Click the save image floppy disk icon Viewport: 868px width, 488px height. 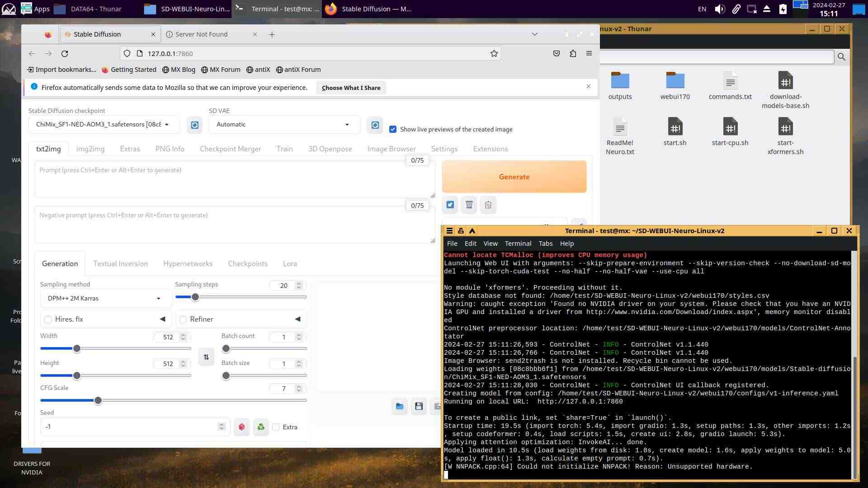pyautogui.click(x=419, y=406)
